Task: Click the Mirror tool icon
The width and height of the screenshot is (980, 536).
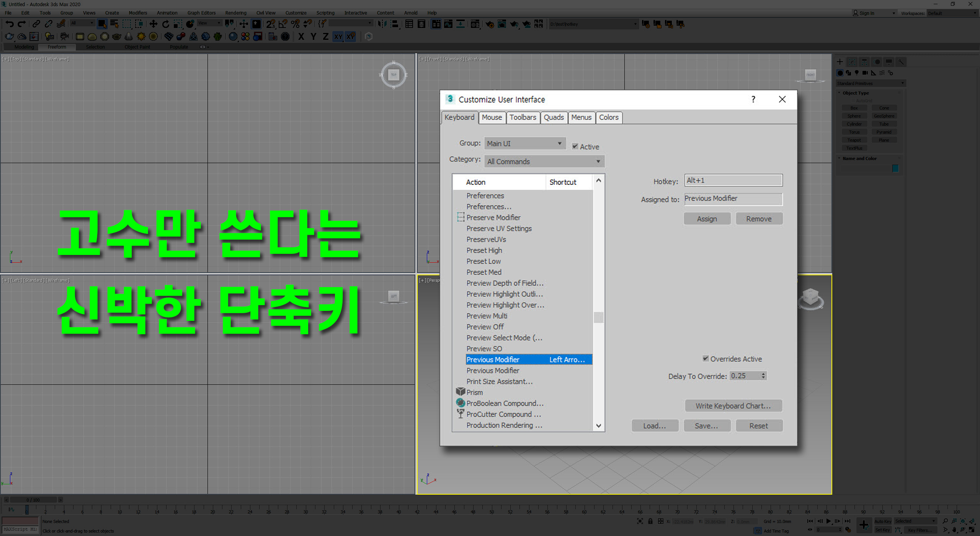Action: 382,24
